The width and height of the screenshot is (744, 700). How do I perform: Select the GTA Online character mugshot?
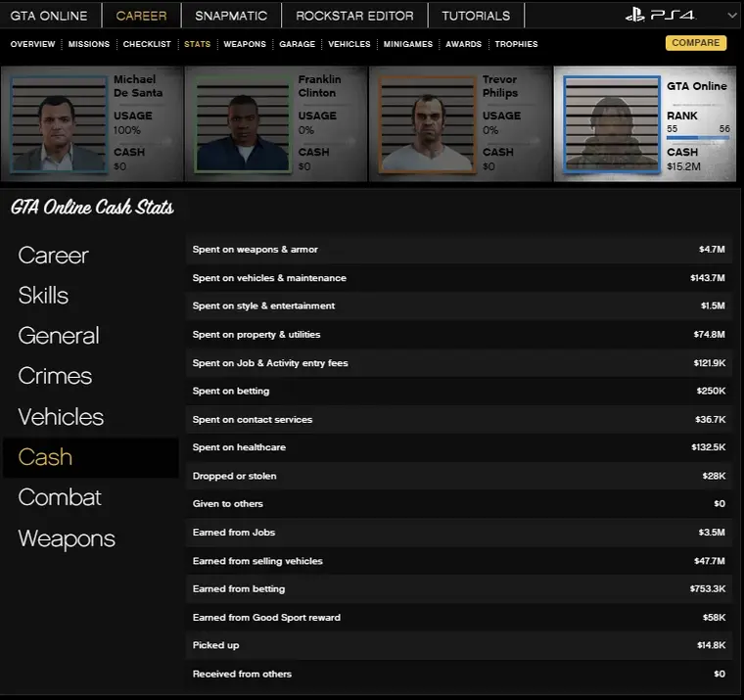611,123
